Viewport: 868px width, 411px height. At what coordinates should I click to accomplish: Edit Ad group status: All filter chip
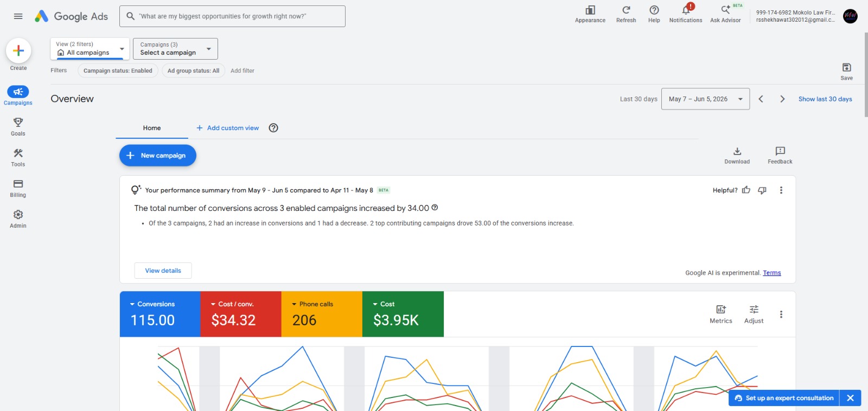point(193,70)
